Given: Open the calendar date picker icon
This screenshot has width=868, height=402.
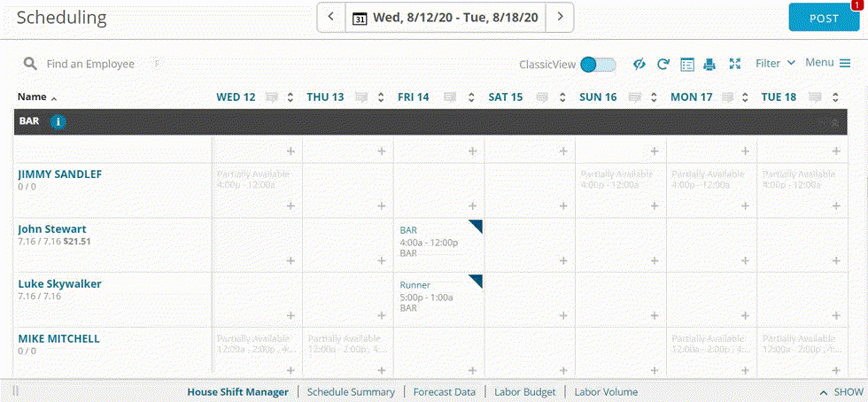Looking at the screenshot, I should pyautogui.click(x=360, y=17).
